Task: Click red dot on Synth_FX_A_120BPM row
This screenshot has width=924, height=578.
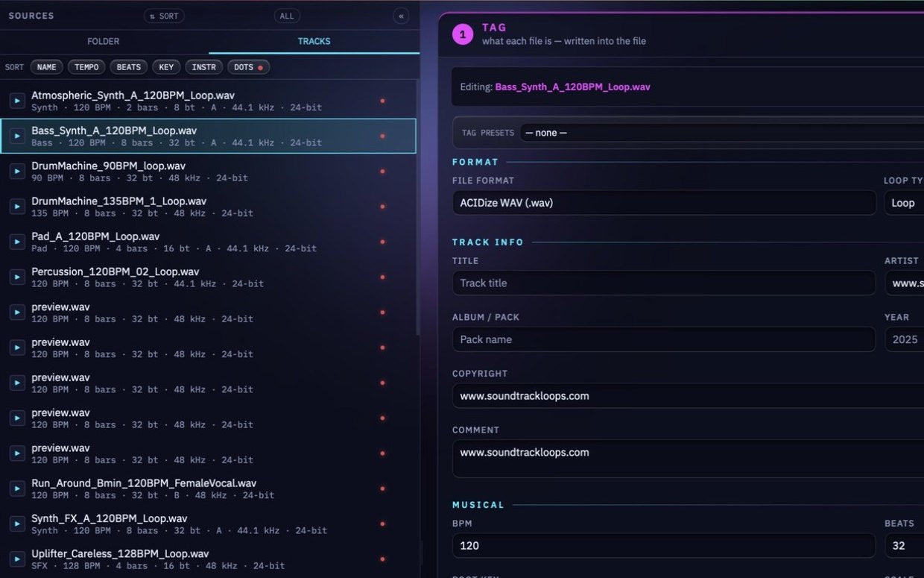Action: click(x=382, y=524)
